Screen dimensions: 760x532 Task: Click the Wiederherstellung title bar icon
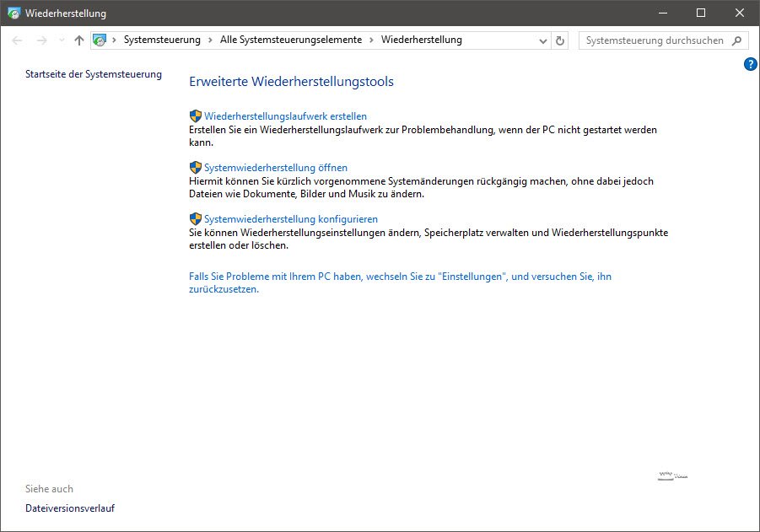(14, 13)
